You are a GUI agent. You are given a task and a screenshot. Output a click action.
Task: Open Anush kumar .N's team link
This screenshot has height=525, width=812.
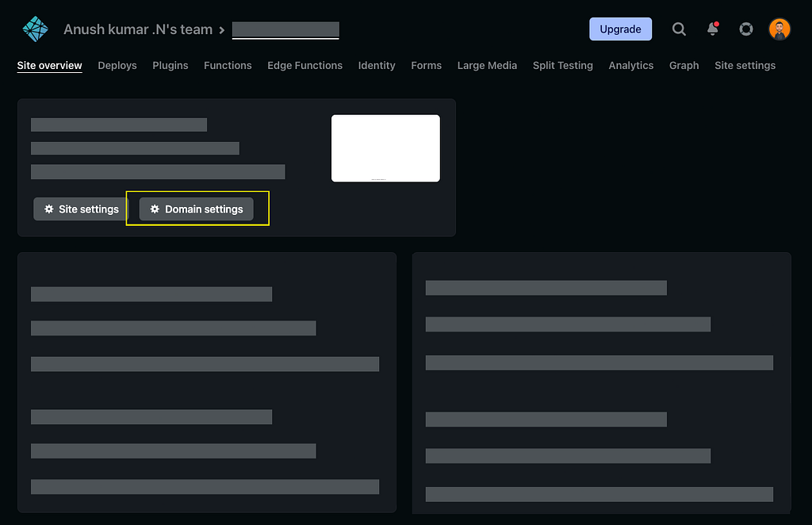[x=138, y=29]
